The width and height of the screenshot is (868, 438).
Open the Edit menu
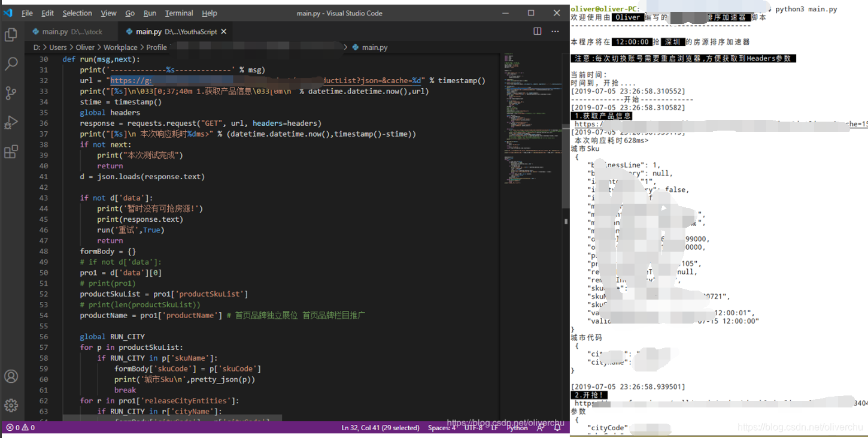coord(48,13)
